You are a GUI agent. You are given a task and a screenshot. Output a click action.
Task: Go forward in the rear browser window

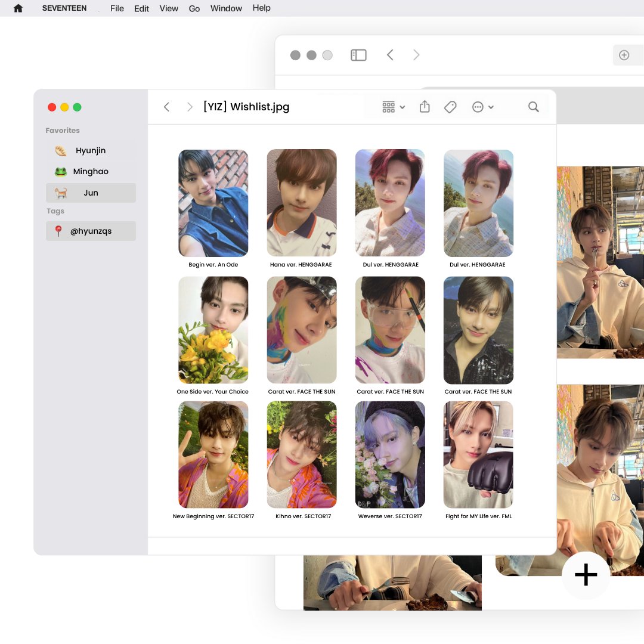[x=416, y=55]
